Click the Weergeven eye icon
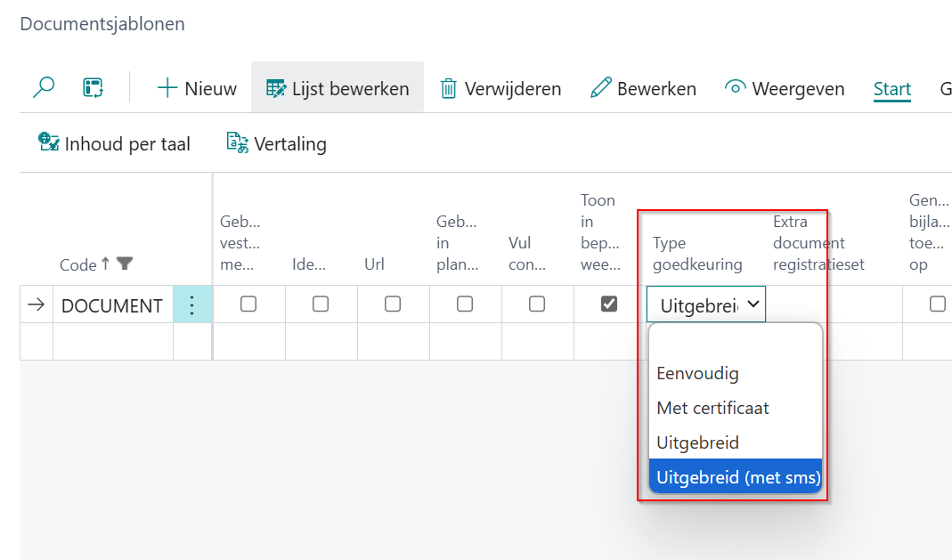The image size is (952, 560). (735, 87)
